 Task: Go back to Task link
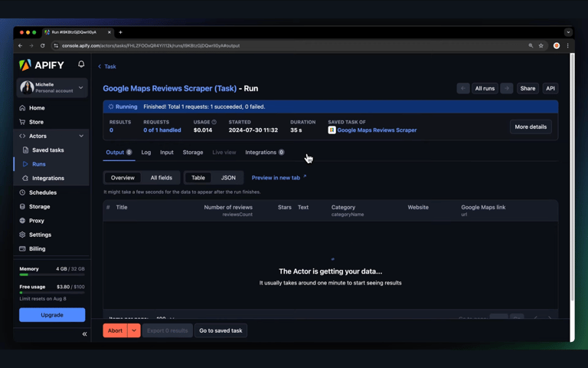pos(107,67)
